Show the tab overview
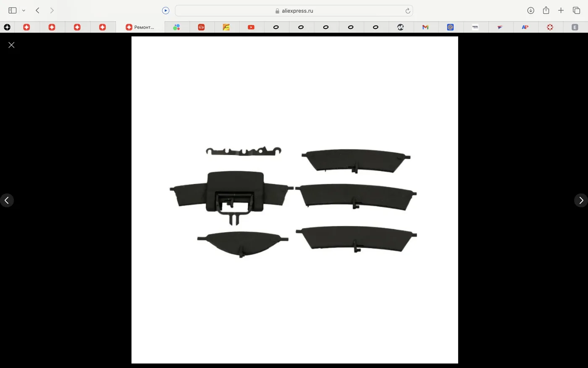 tap(576, 11)
